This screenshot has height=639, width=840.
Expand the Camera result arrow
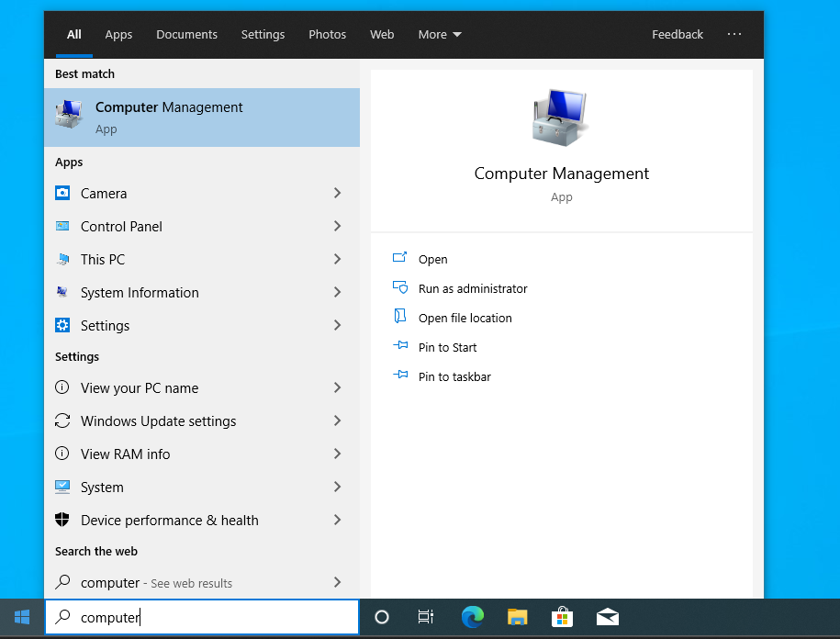338,193
